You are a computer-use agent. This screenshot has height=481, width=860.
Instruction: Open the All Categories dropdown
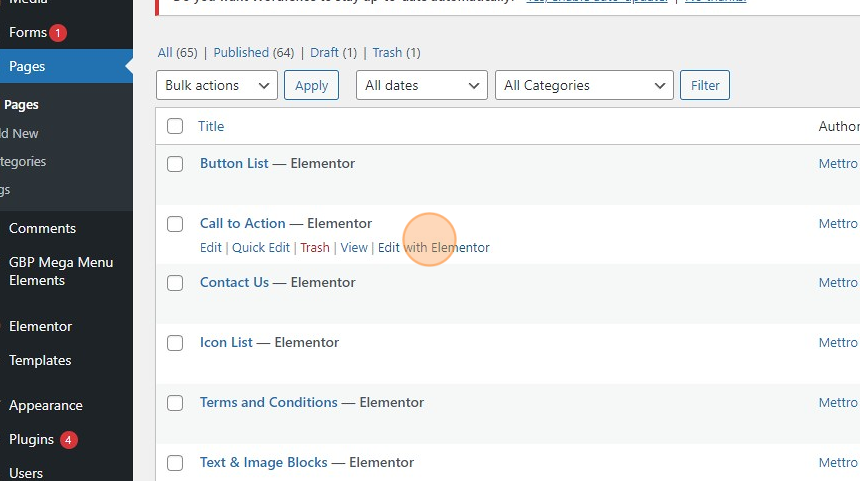(x=584, y=85)
